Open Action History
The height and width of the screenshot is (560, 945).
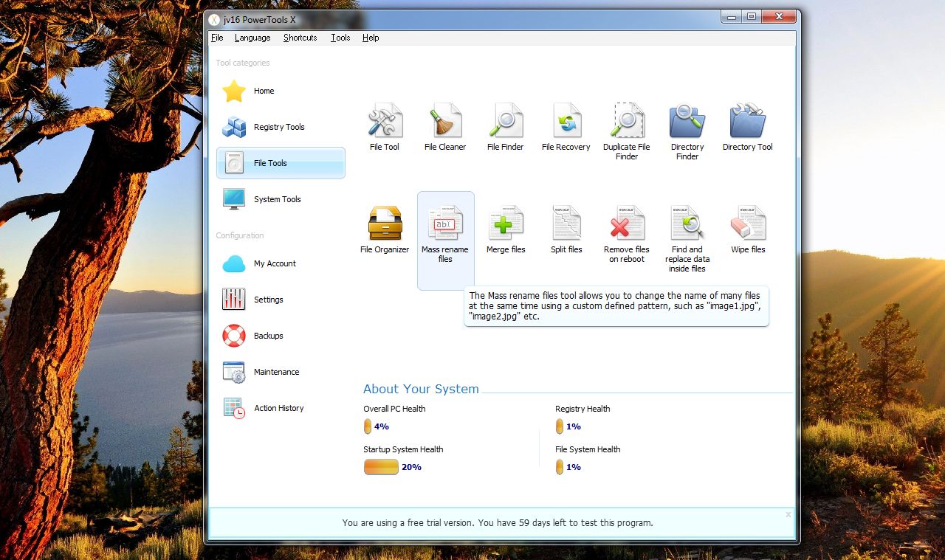281,408
